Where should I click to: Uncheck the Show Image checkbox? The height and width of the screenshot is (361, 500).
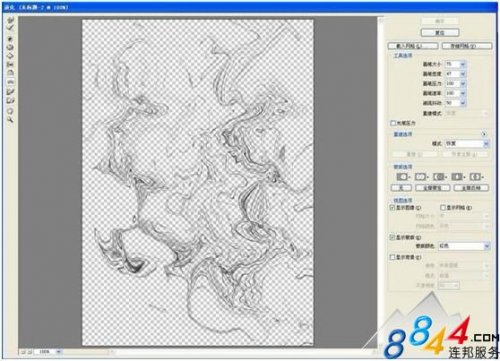(x=393, y=207)
